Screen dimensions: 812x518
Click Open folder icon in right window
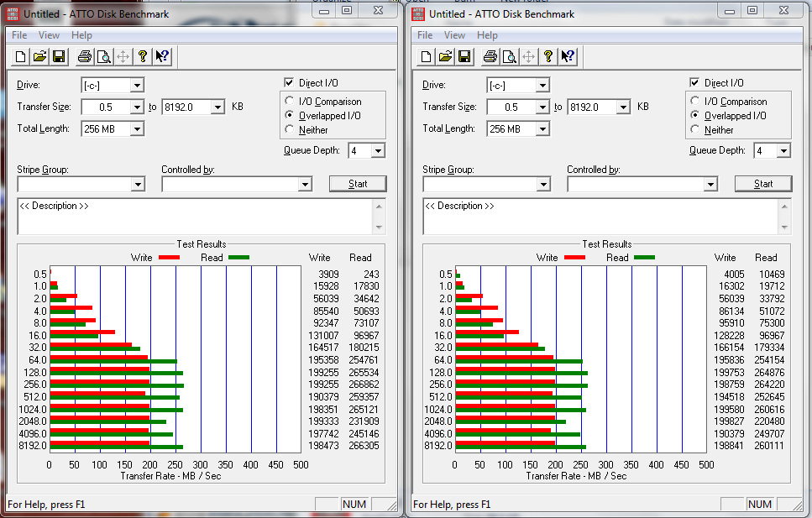coord(445,56)
